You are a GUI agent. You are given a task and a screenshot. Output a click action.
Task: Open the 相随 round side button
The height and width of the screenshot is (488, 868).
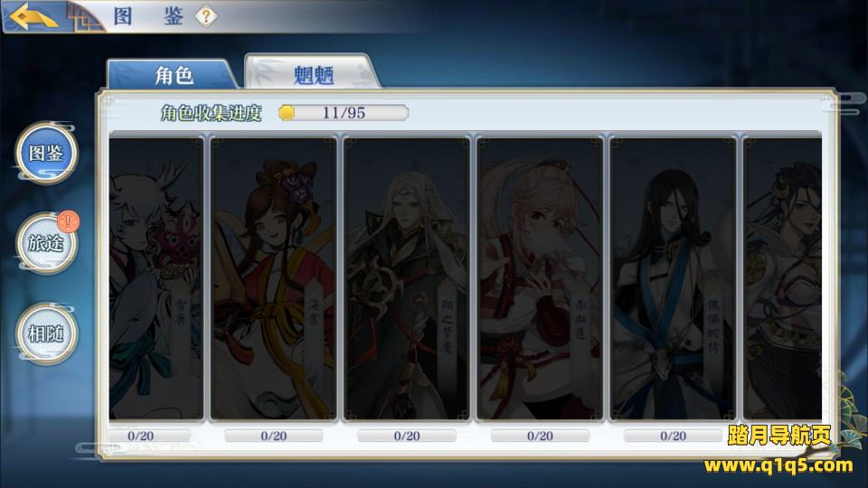click(46, 333)
